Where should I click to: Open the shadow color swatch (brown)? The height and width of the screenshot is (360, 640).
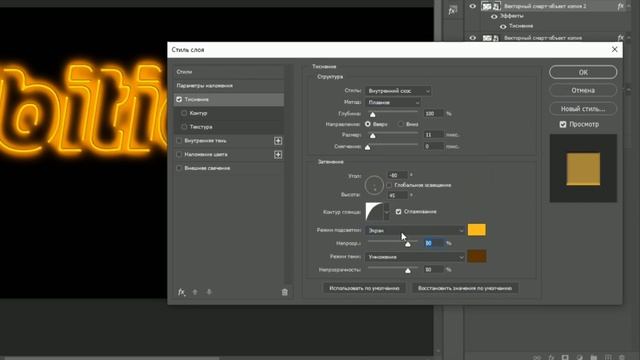tap(477, 256)
